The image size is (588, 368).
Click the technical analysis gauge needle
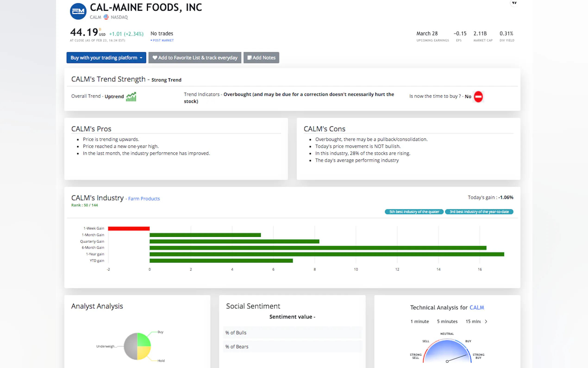point(457,358)
